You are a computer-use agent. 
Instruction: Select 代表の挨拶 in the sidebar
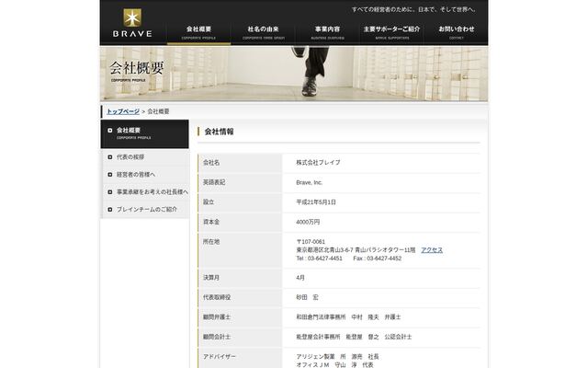(145, 157)
